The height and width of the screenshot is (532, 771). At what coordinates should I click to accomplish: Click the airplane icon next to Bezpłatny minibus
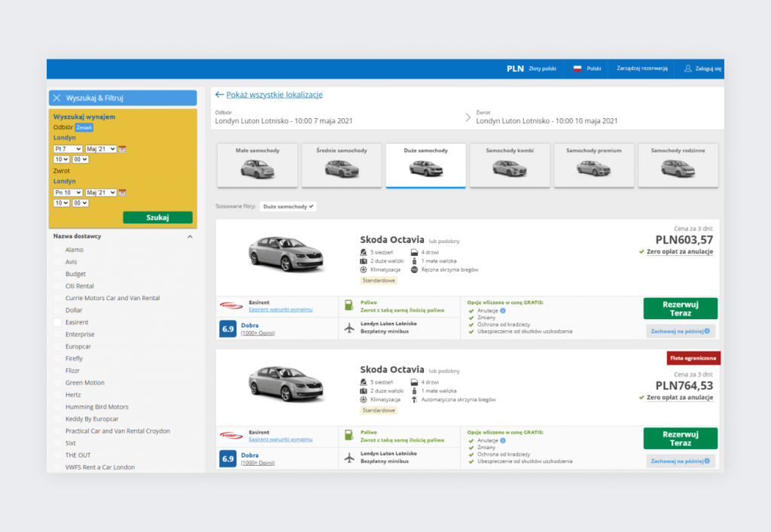pos(349,329)
